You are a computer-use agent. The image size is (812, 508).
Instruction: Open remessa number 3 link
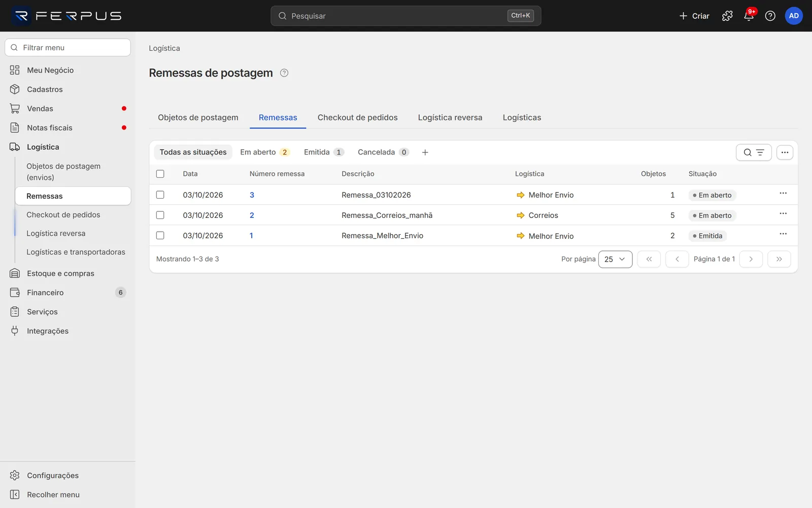252,195
